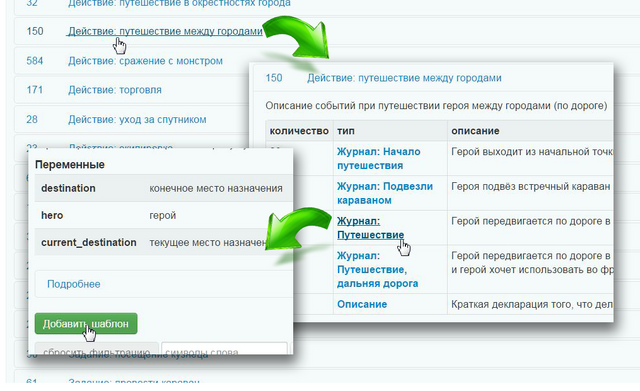Open 'Журнал: Подвезли караваном' type link
Viewport: 640px width, 391px height.
pyautogui.click(x=384, y=193)
